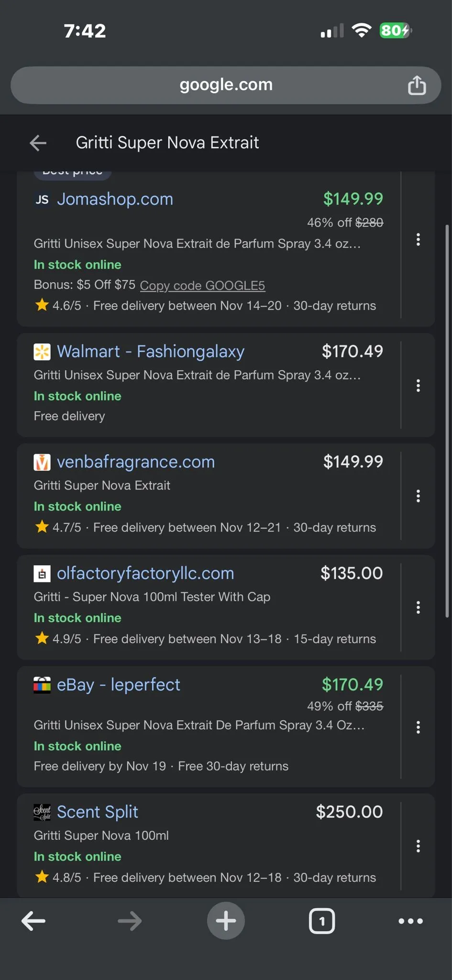Open three-dot options for Jomashop.com listing
The width and height of the screenshot is (452, 980).
pyautogui.click(x=418, y=239)
